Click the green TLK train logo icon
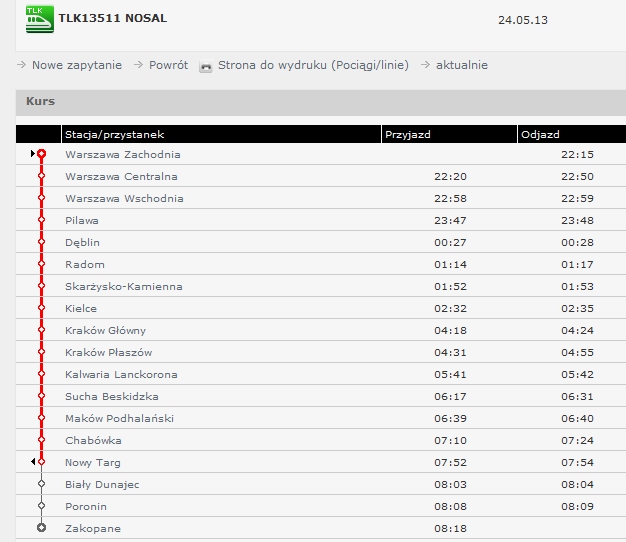 click(x=40, y=19)
